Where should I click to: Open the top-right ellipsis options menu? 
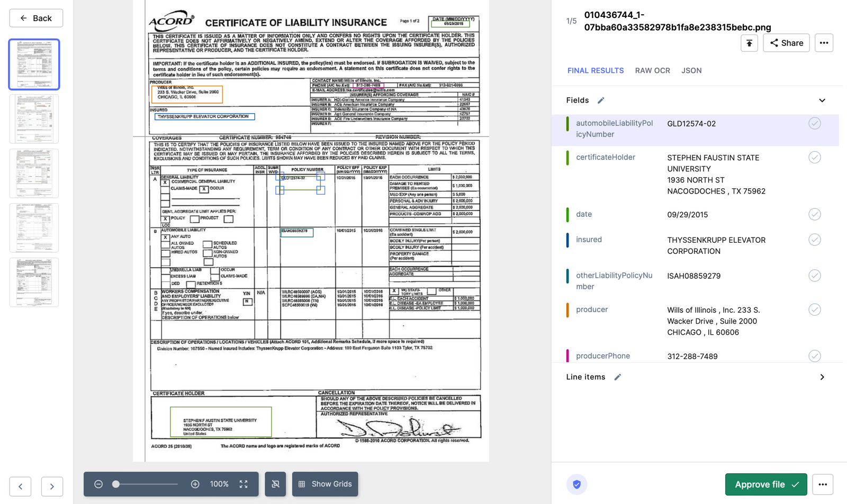pos(824,43)
